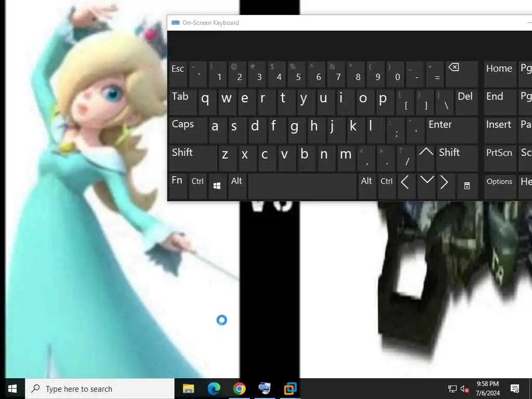The image size is (532, 399).
Task: Launch Google Chrome from the taskbar
Action: click(x=239, y=389)
